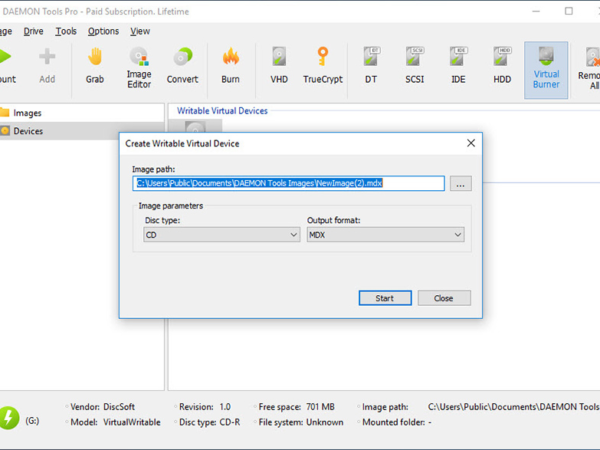Image resolution: width=600 pixels, height=450 pixels.
Task: Expand the Disc type dropdown
Action: (222, 235)
